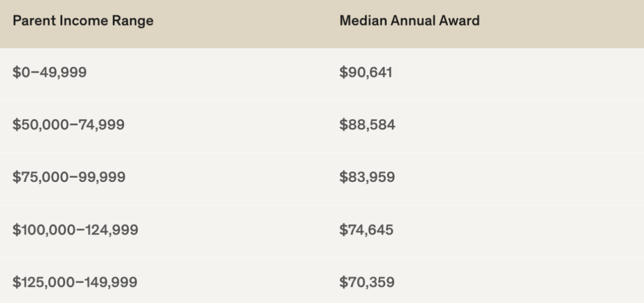Screen dimensions: 644x303
Task: Click the Median Annual Award column header
Action: [409, 21]
